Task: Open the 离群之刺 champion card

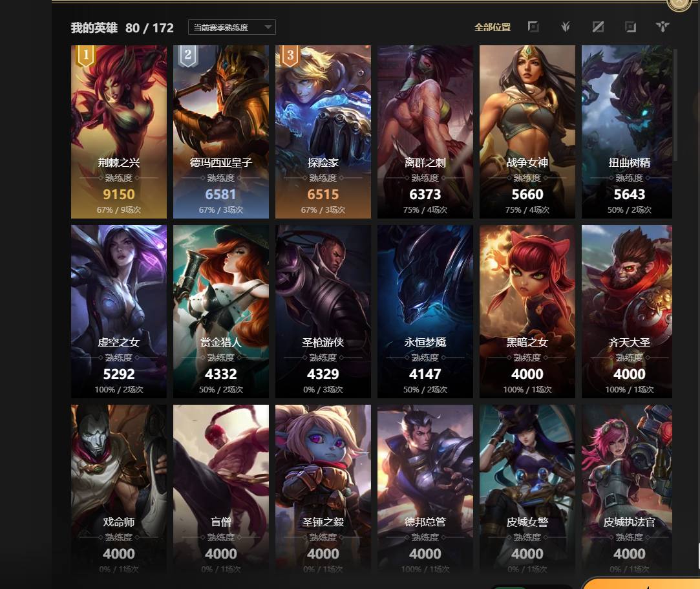Action: pos(425,132)
